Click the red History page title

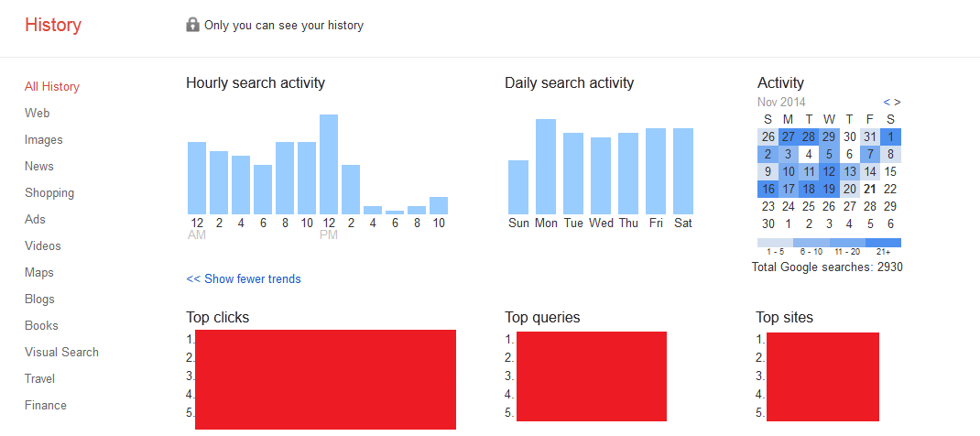coord(53,25)
